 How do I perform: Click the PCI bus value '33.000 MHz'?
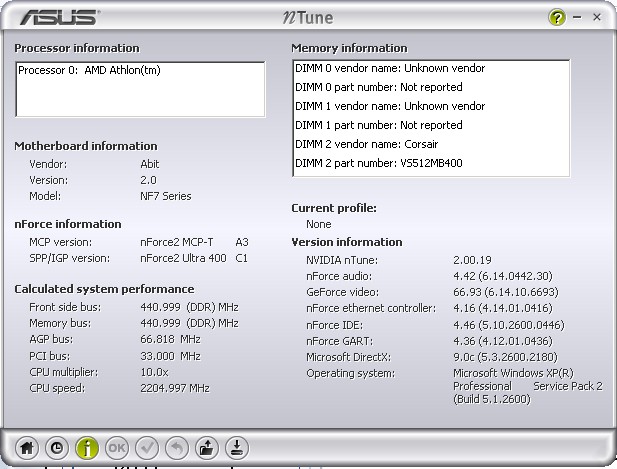point(170,356)
